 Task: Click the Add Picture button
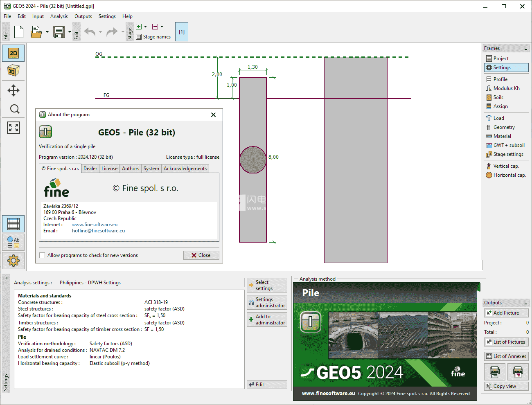click(x=507, y=313)
